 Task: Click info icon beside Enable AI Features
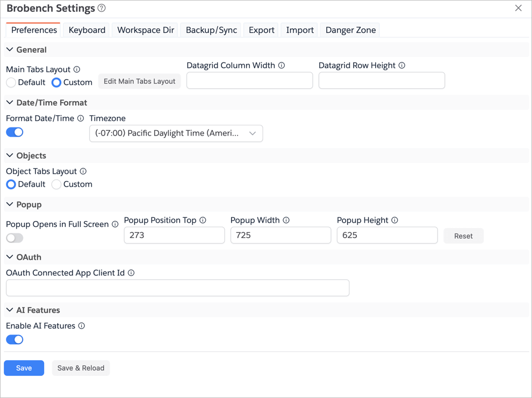click(x=82, y=326)
